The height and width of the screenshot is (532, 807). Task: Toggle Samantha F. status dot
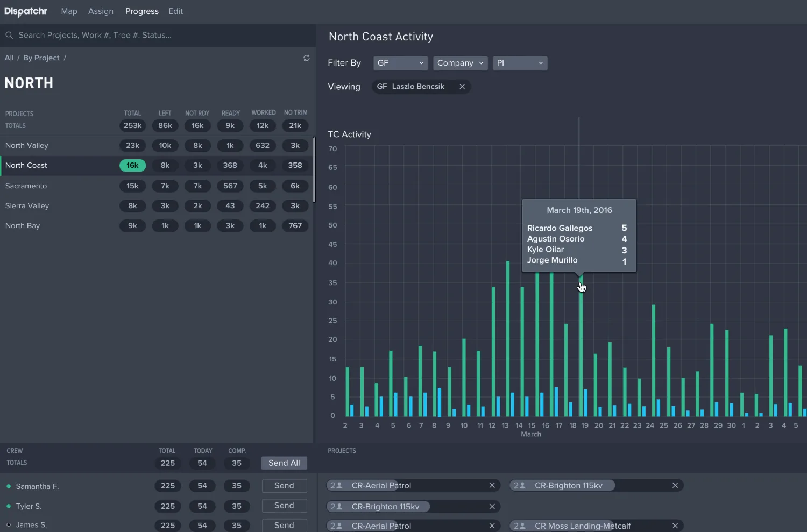click(9, 486)
